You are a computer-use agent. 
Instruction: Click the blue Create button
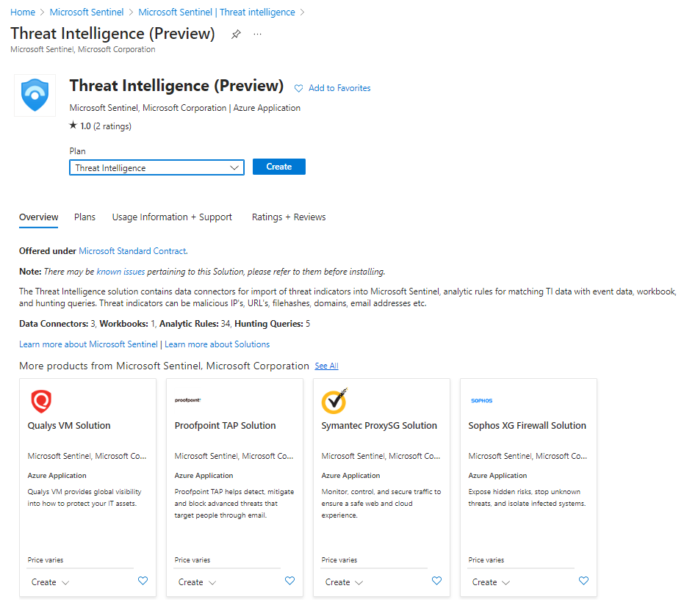278,167
